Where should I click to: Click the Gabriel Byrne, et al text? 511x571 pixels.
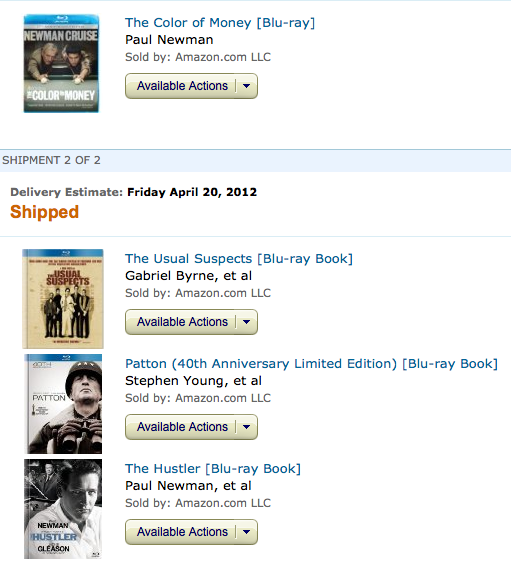point(188,276)
